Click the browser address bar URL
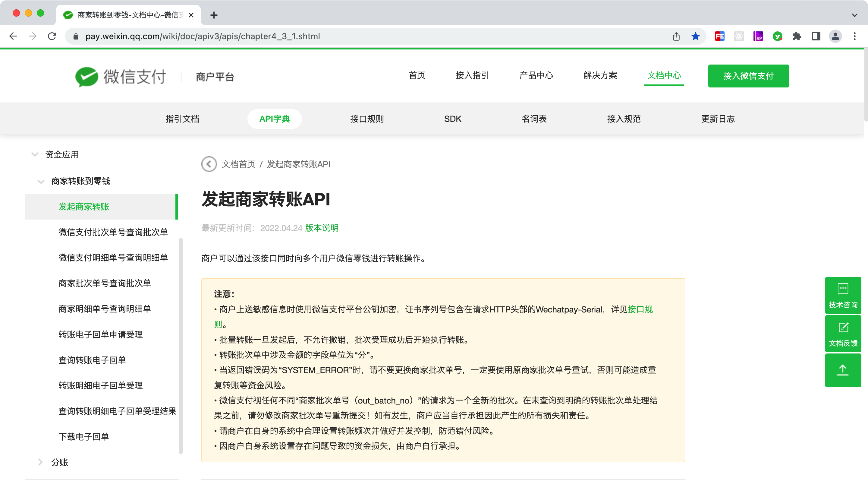Image resolution: width=868 pixels, height=491 pixels. tap(202, 36)
